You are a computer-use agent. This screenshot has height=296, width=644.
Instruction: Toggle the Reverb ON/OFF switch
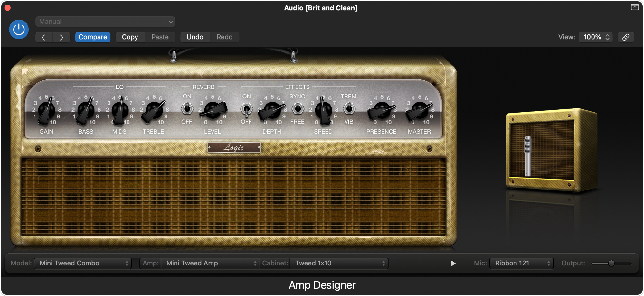point(187,108)
